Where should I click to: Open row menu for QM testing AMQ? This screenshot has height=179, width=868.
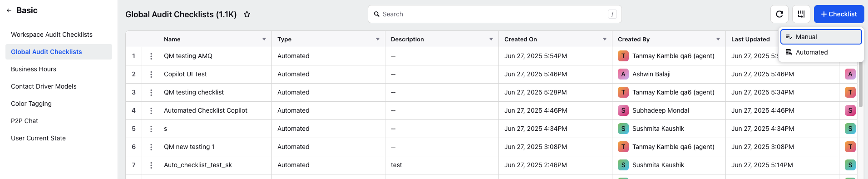151,56
